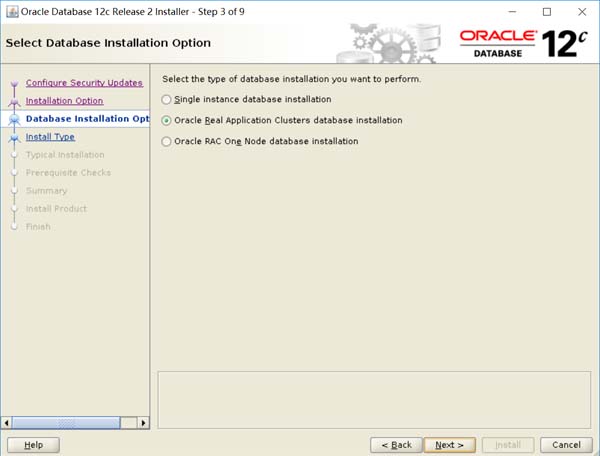Click the Back button
The height and width of the screenshot is (456, 600).
point(396,445)
